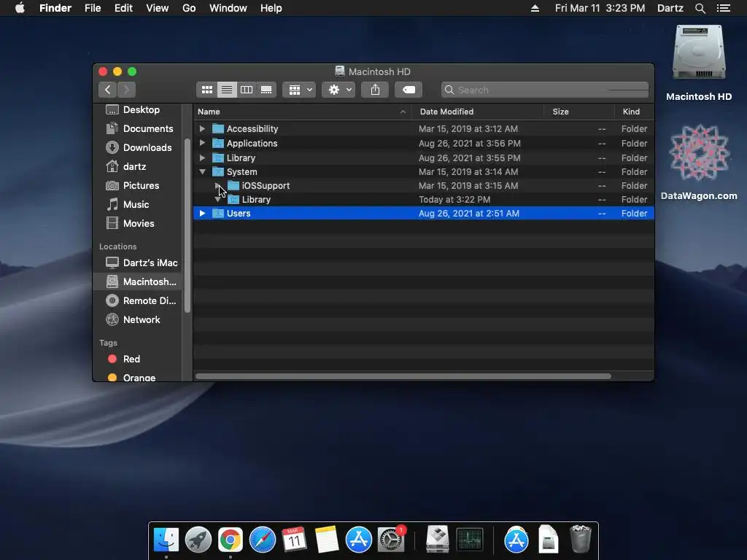Screen dimensions: 747x560
Task: Open the Help menu
Action: (x=271, y=8)
